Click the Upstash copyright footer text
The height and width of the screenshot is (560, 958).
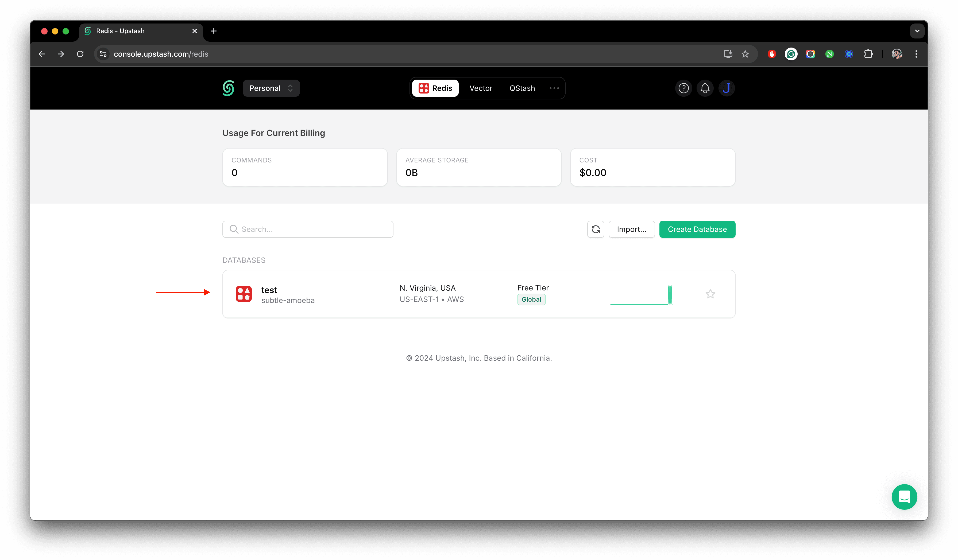point(479,358)
